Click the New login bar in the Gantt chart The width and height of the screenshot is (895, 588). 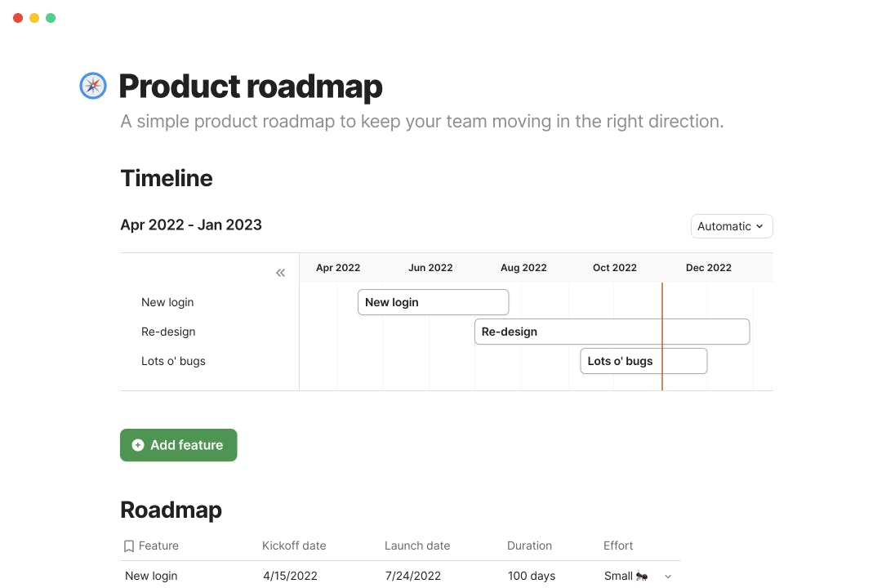click(x=433, y=302)
